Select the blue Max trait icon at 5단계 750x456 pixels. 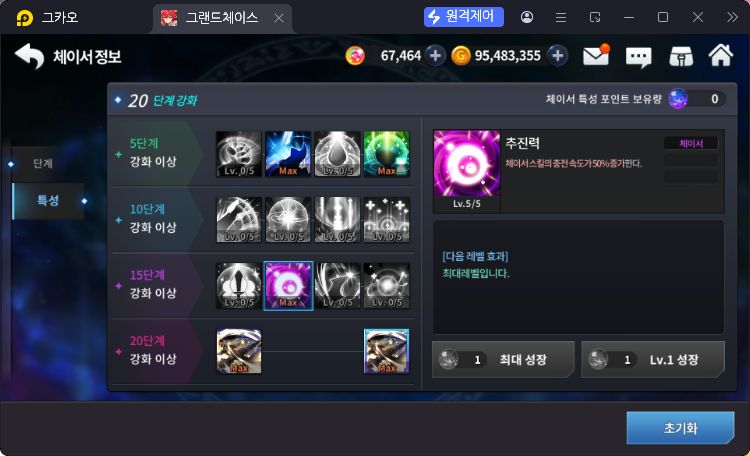point(288,154)
